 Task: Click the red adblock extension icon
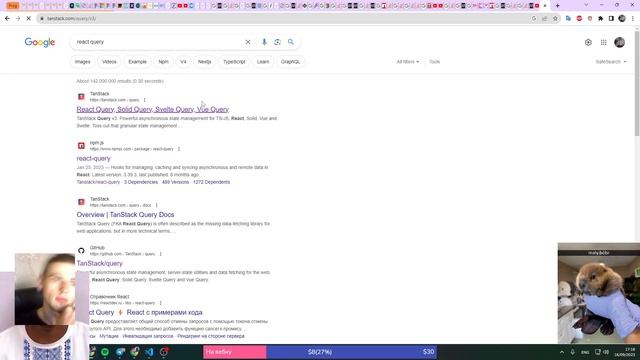[x=579, y=18]
